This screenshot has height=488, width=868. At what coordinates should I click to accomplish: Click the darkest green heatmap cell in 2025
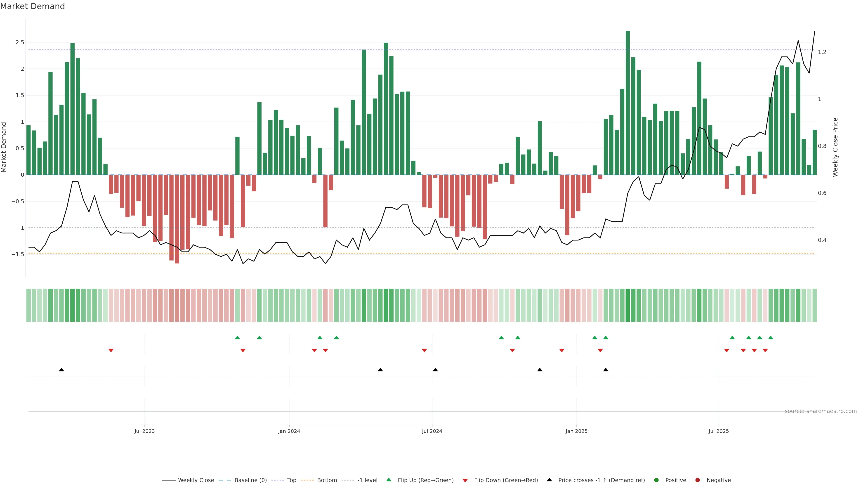(x=628, y=305)
